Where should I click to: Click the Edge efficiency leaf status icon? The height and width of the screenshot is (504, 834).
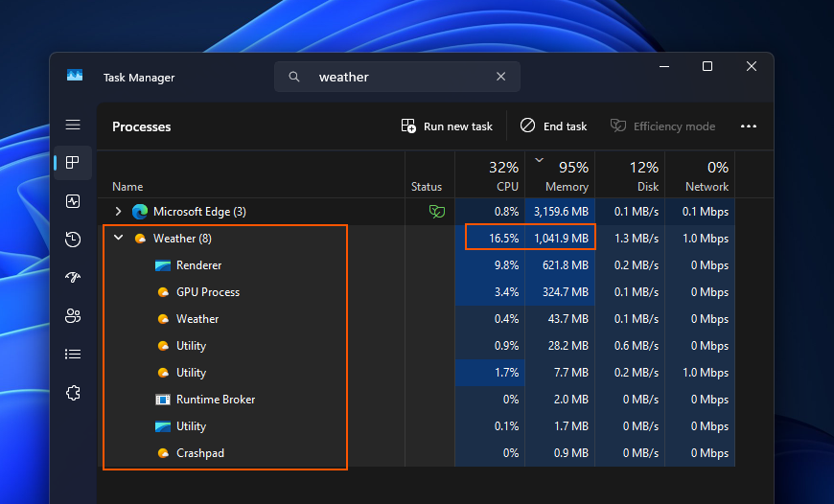click(437, 212)
